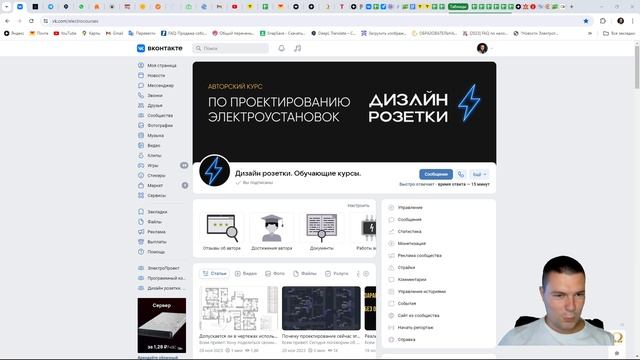Bookmark page with the star icon
The width and height of the screenshot is (640, 360).
(x=586, y=21)
